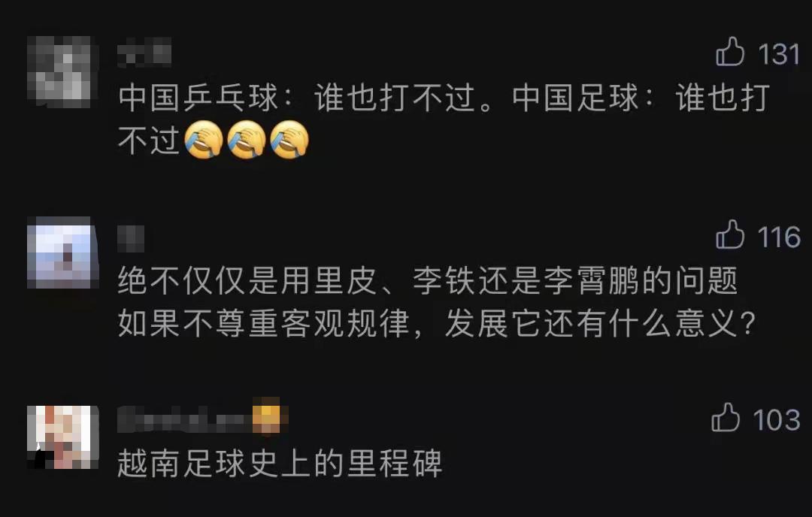Image resolution: width=812 pixels, height=517 pixels.
Task: Select the comment starting with 中国乒乓球
Action: (444, 119)
